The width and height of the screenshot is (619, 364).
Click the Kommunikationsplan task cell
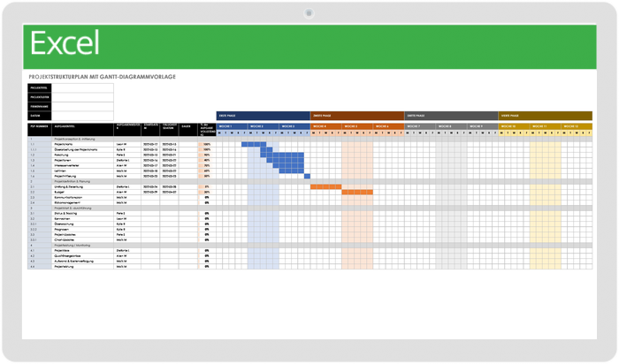pos(82,198)
